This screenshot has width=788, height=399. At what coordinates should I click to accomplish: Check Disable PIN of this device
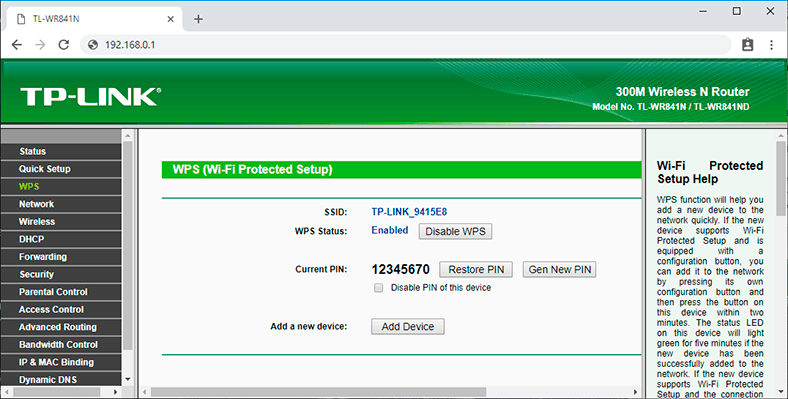pos(378,288)
